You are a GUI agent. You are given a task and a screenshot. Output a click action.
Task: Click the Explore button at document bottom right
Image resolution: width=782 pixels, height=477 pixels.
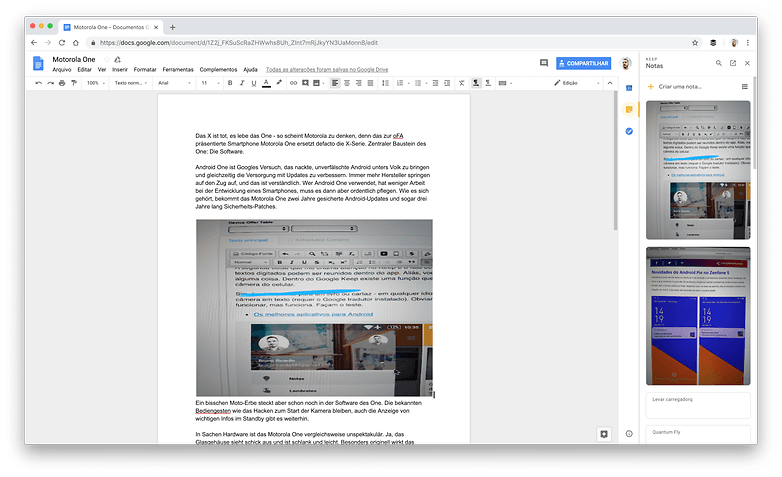click(x=604, y=434)
